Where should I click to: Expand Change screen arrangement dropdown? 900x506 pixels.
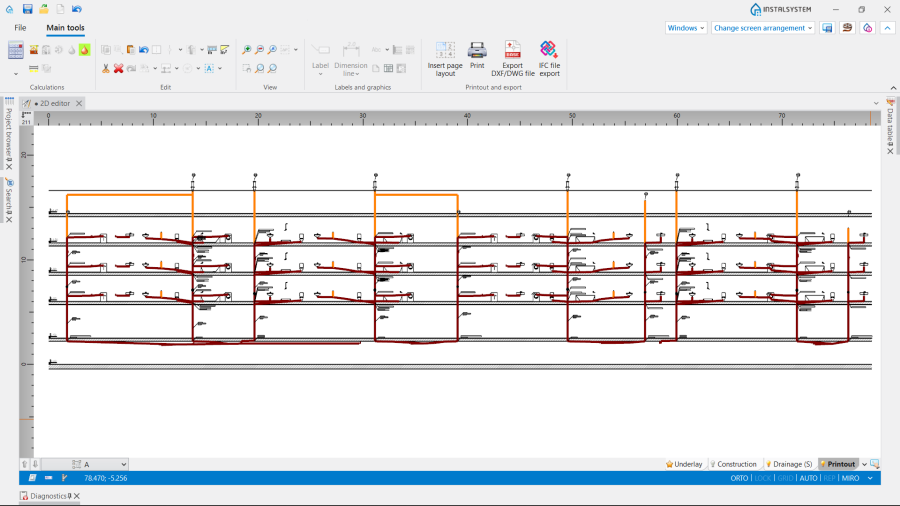[763, 28]
